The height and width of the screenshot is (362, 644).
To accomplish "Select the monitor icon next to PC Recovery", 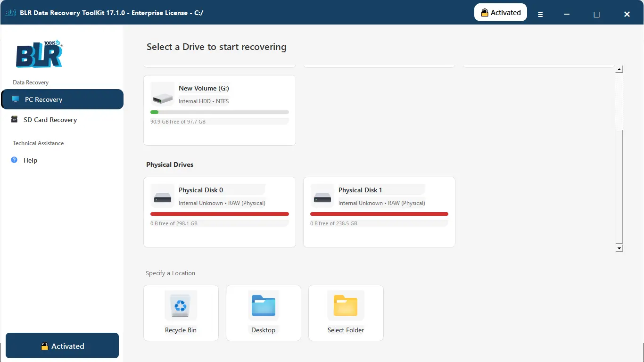I will pos(16,99).
